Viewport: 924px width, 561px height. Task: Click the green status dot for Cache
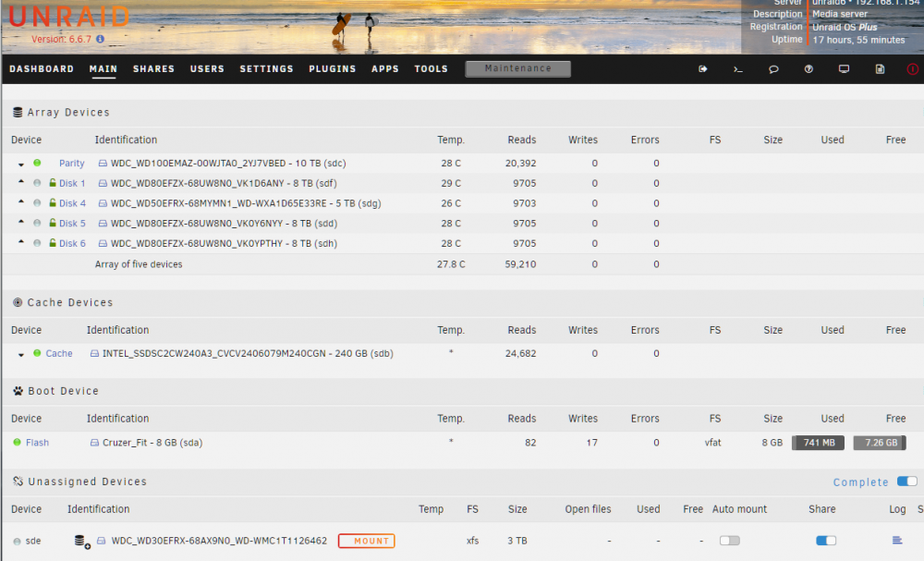click(x=37, y=353)
